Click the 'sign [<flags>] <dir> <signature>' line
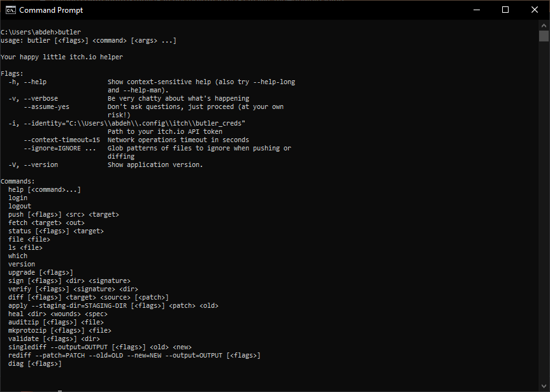Image resolution: width=550 pixels, height=392 pixels. pos(69,280)
